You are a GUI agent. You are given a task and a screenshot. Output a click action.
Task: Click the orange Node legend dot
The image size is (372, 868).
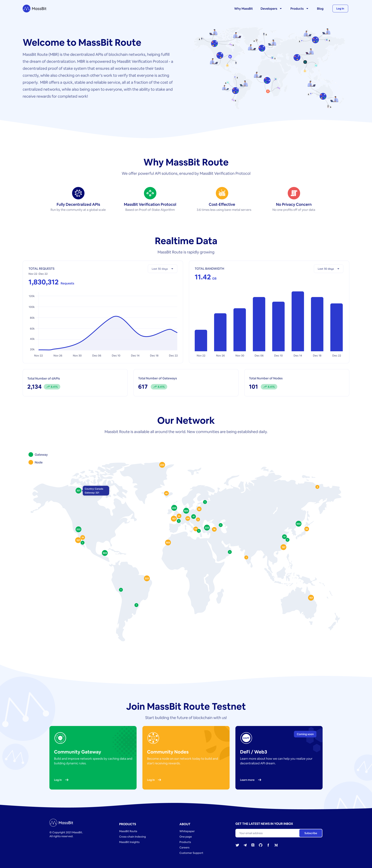pos(31,462)
